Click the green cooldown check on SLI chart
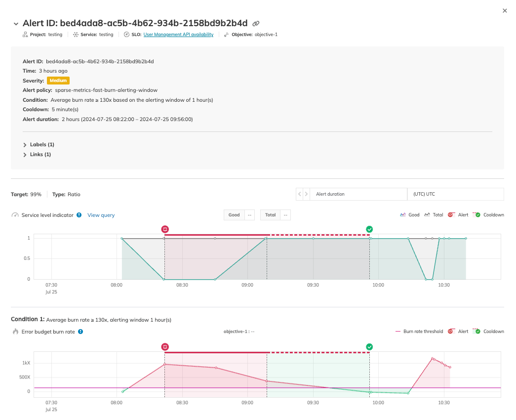The image size is (516, 420). pos(369,229)
